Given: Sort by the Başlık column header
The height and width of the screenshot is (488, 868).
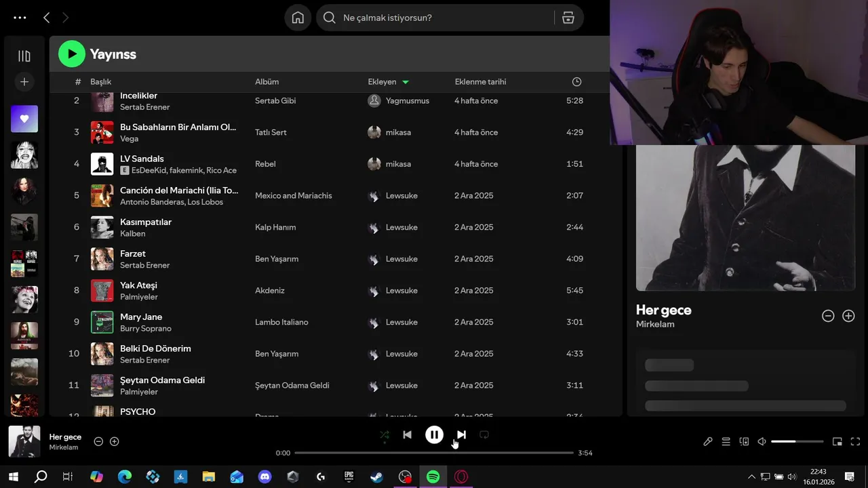Looking at the screenshot, I should 100,82.
